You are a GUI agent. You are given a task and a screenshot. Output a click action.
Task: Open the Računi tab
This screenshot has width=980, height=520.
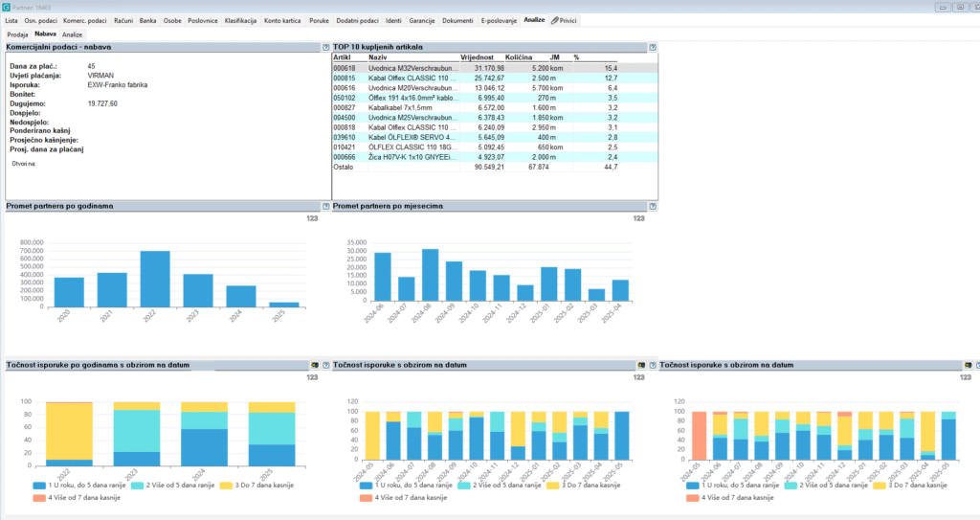coord(123,20)
